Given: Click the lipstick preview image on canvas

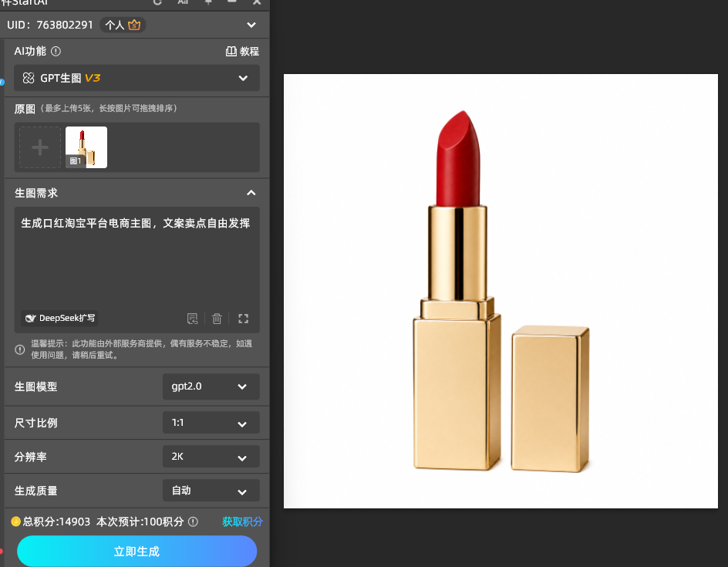Looking at the screenshot, I should point(501,291).
